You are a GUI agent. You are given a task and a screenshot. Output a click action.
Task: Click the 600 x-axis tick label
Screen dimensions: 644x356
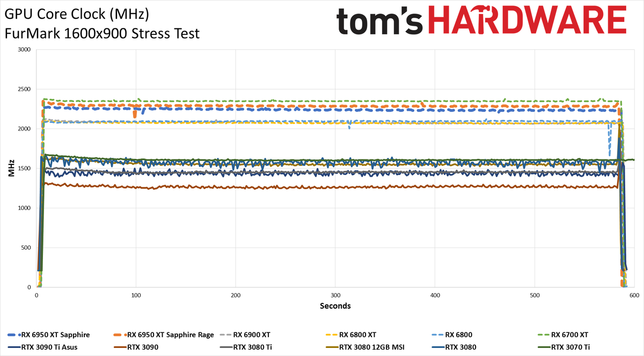tap(635, 295)
